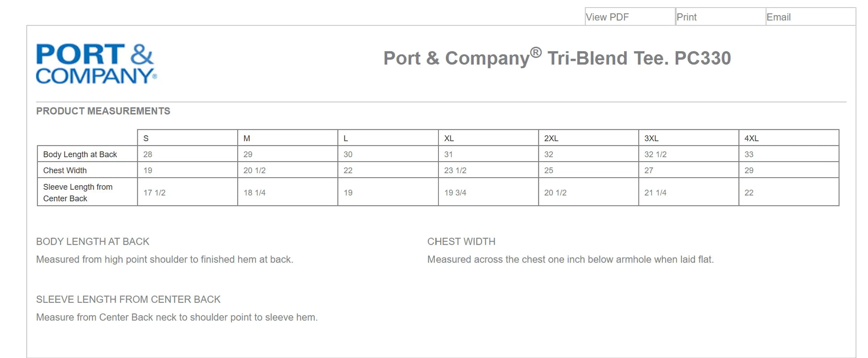Open the View PDF link

click(x=607, y=17)
